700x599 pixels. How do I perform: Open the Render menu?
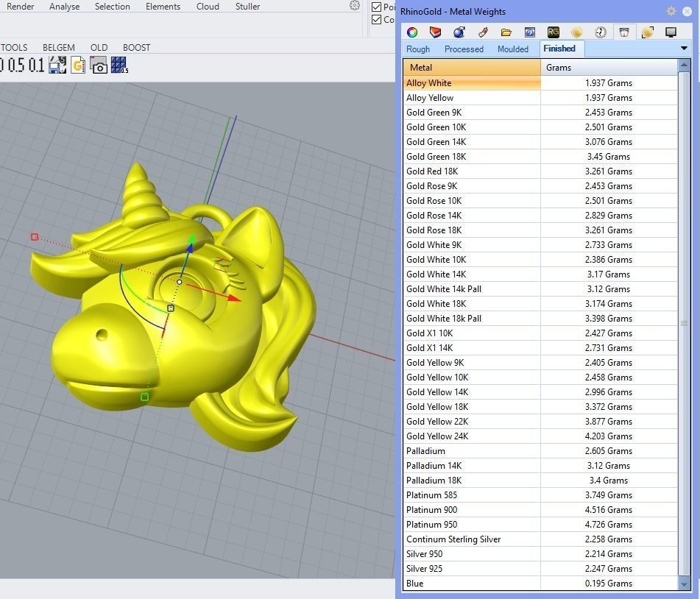[x=21, y=6]
